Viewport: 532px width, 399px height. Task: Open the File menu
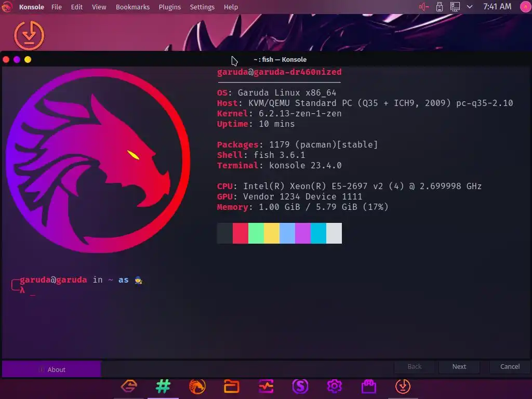click(56, 7)
